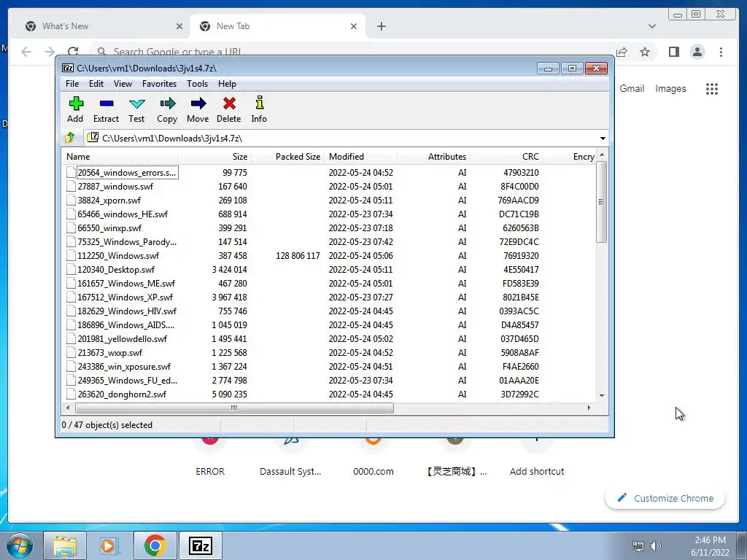Select file 27887_windows.swf

[x=115, y=187]
